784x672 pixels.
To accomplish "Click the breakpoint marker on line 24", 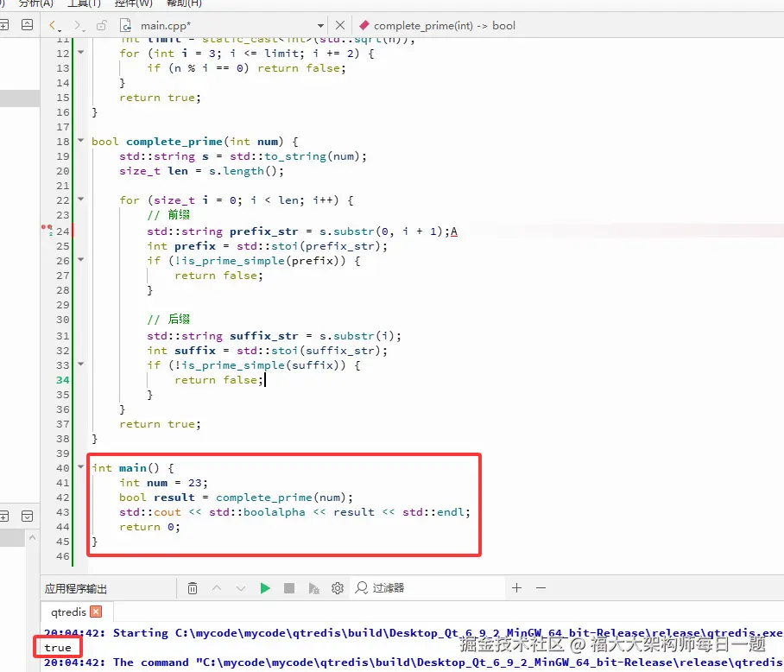I will point(47,230).
